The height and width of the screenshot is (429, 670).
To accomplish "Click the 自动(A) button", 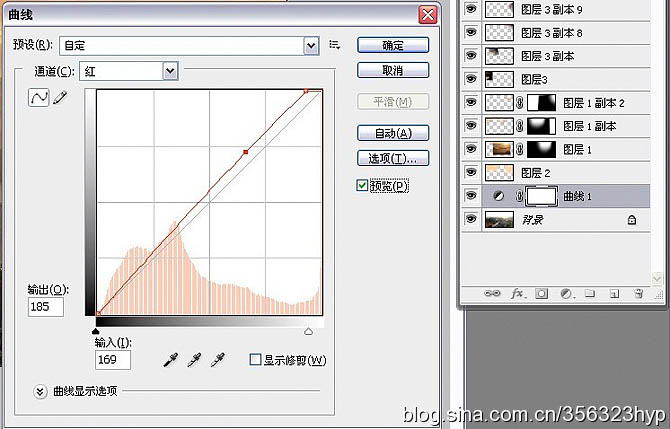I will coord(393,133).
